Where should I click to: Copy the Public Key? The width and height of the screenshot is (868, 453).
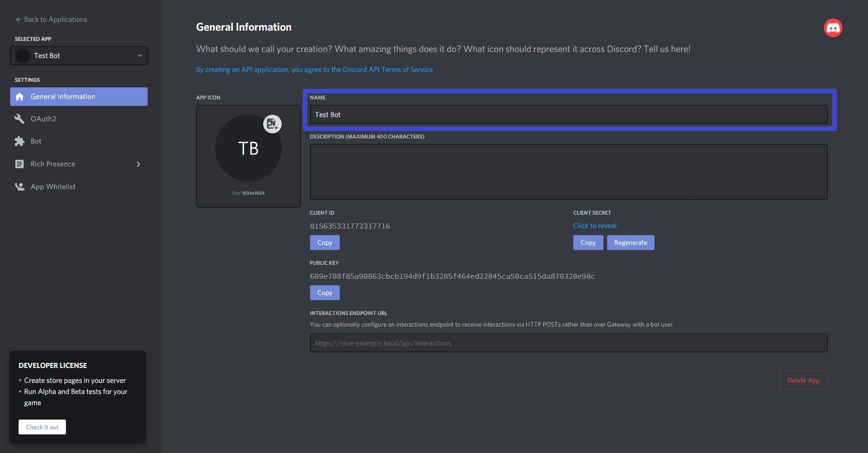click(x=324, y=293)
